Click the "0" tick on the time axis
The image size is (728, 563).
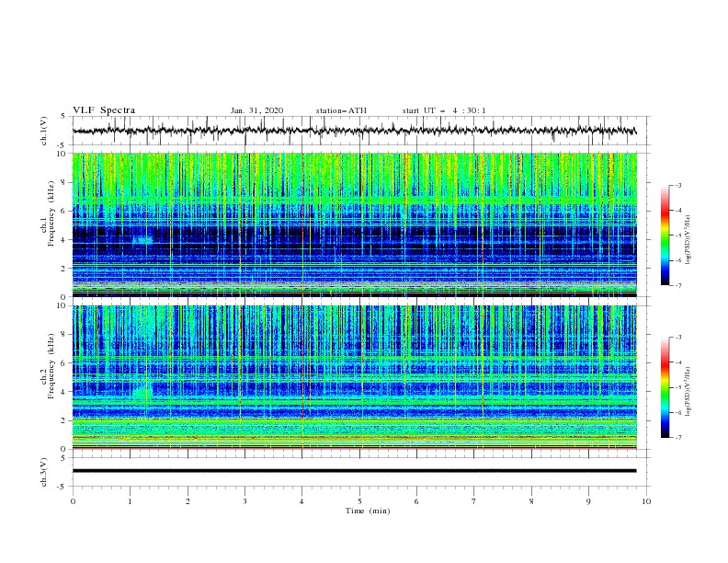coord(73,501)
